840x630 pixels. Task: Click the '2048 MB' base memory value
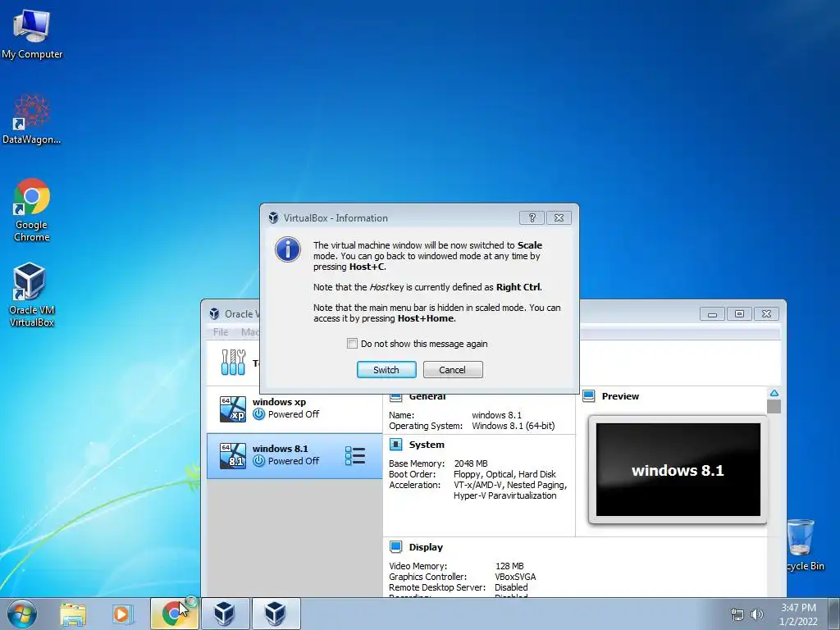[471, 463]
